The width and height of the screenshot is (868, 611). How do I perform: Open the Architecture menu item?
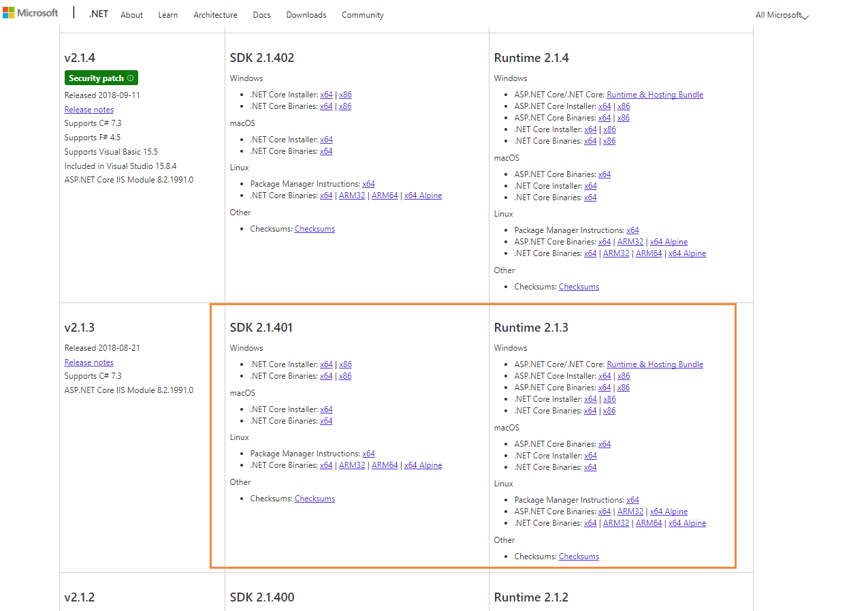pos(215,15)
